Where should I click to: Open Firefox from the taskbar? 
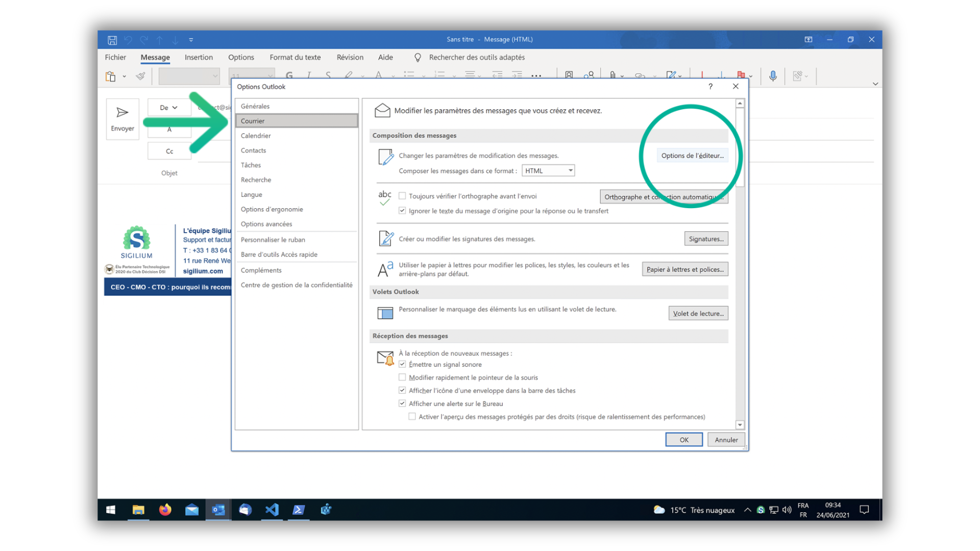pos(165,510)
